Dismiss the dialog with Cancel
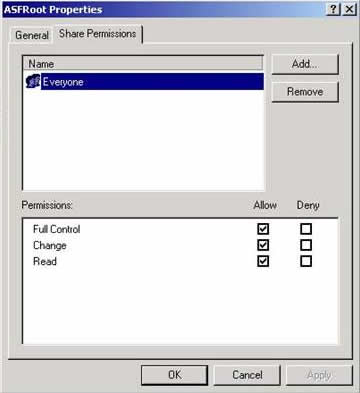Viewport: 360px width, 393px height. pos(247,375)
